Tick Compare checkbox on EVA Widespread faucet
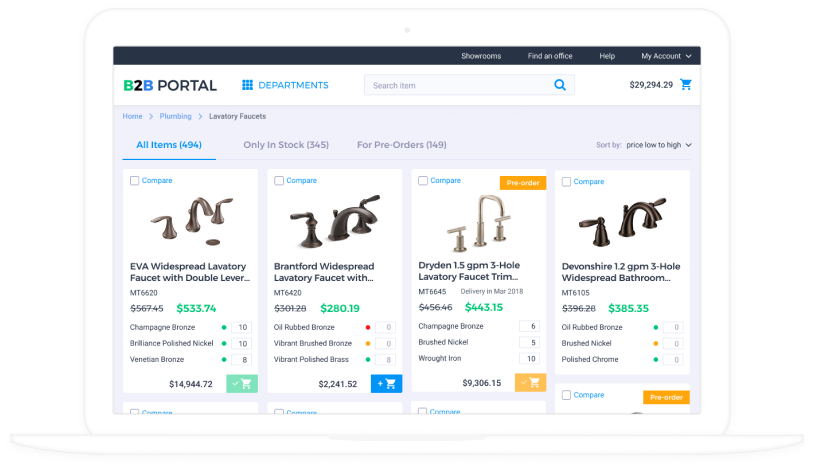This screenshot has width=814, height=468. 134,181
